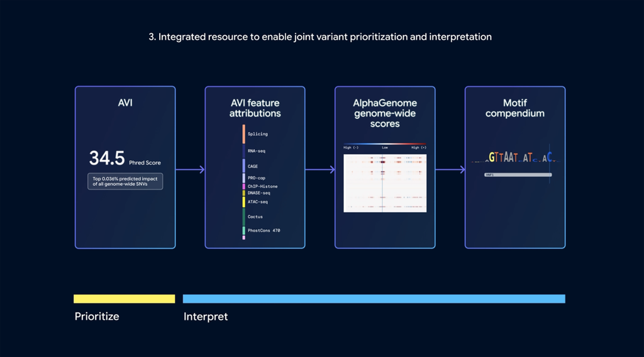This screenshot has height=357, width=644.
Task: Click the 'AlphaGenome genome-wide scores' heading
Action: (385, 113)
